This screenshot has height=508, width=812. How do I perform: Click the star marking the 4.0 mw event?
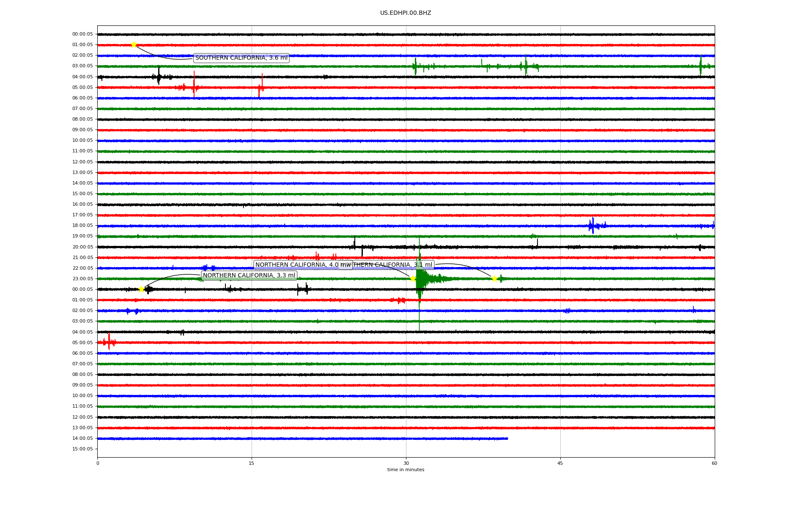click(413, 279)
